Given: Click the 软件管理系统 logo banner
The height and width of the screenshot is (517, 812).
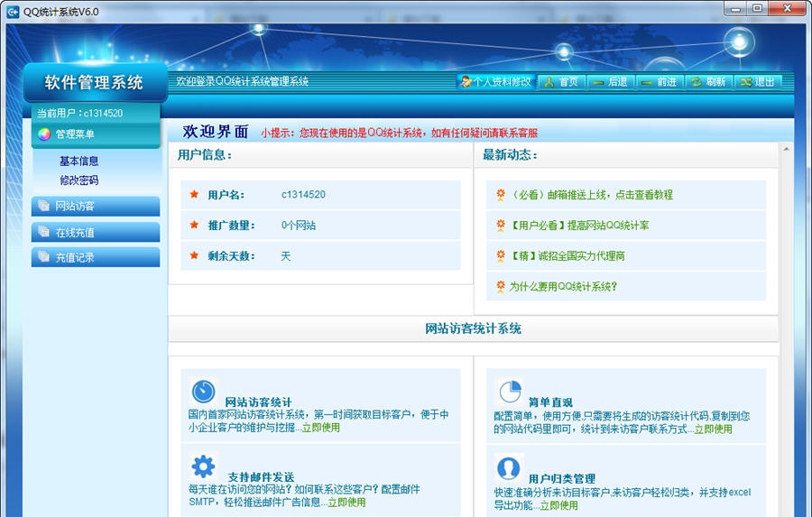Looking at the screenshot, I should (96, 83).
